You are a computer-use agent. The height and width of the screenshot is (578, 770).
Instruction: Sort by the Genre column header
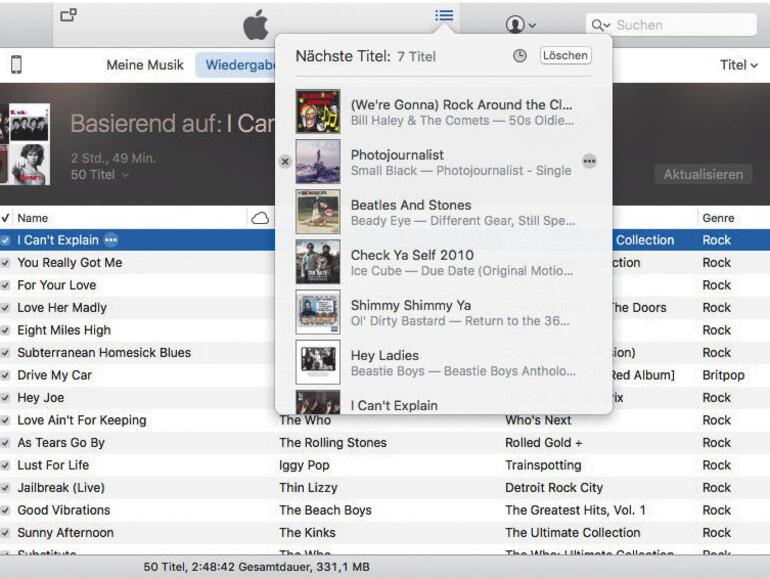click(718, 218)
